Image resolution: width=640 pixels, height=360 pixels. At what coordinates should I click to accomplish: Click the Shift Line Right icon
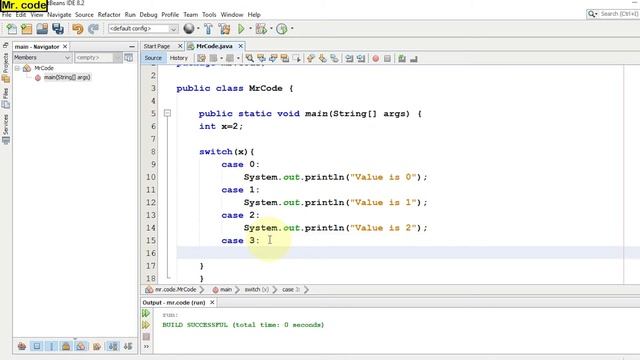[x=361, y=58]
